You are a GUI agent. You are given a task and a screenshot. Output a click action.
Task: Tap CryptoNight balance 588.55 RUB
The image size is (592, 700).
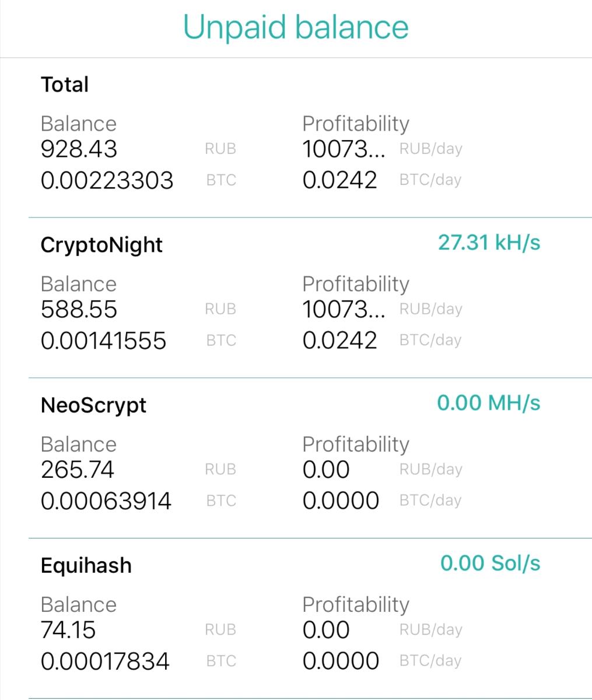pyautogui.click(x=79, y=309)
